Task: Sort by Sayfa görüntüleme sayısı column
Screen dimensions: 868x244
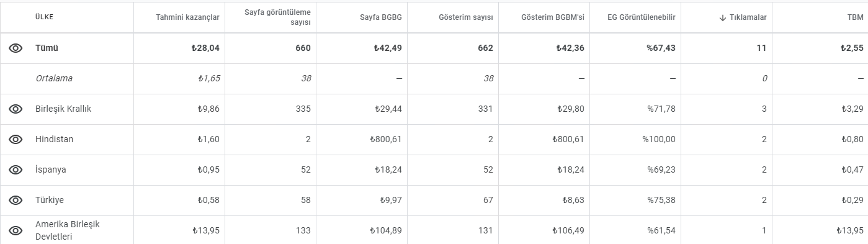Action: click(x=277, y=17)
